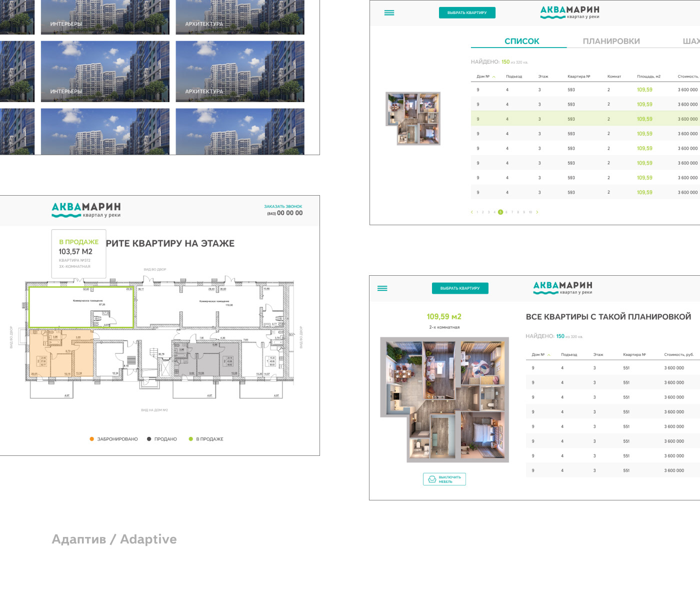This screenshot has height=590, width=700.
Task: Select the highlighted green row in apartment list
Action: [585, 119]
